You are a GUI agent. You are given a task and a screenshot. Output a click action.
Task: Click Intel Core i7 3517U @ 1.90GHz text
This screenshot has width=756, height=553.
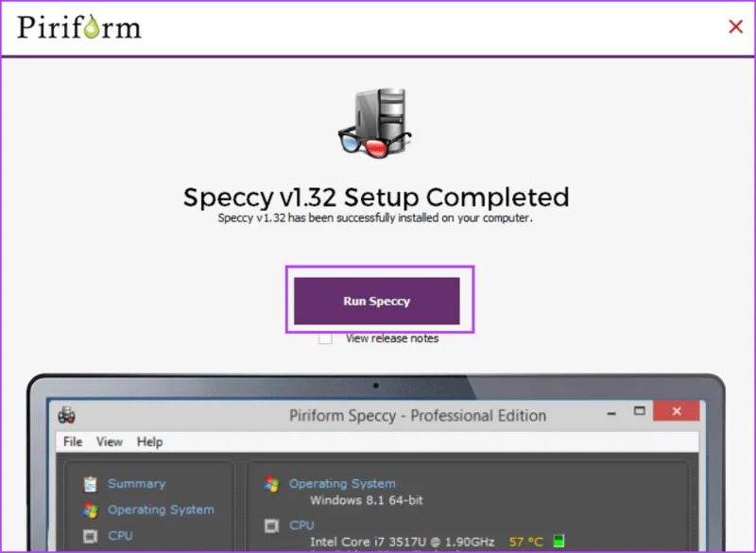click(403, 542)
